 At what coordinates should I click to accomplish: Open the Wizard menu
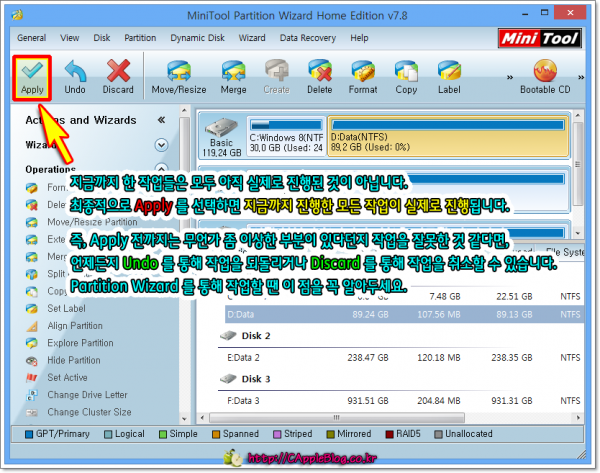252,38
